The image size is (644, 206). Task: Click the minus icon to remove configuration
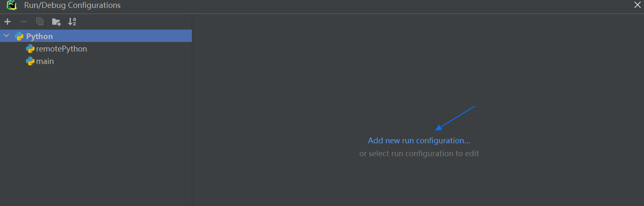(x=24, y=22)
